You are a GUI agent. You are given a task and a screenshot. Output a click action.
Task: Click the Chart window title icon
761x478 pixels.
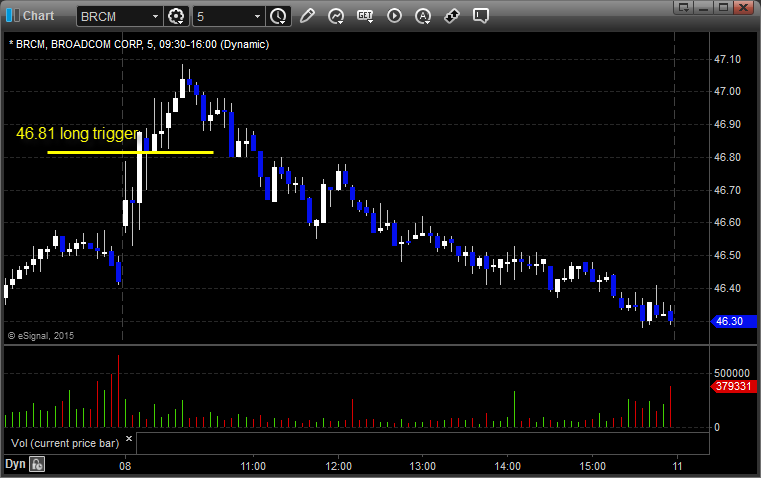pyautogui.click(x=12, y=16)
